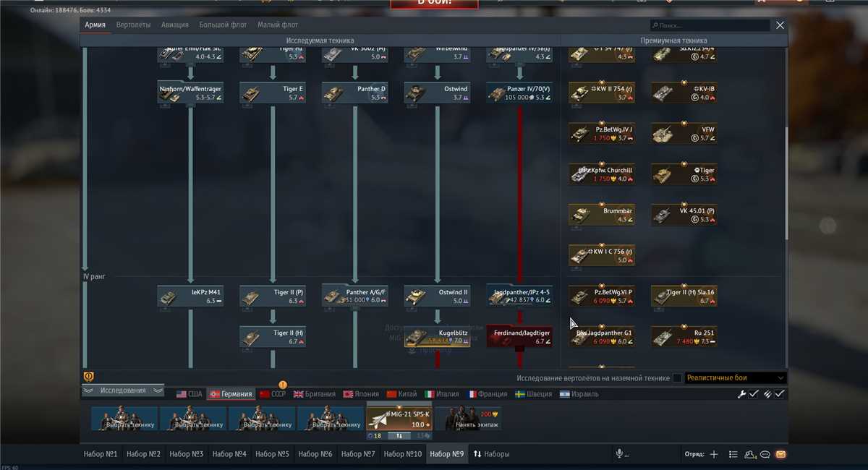Click the emblem icon above Исследования
868x470 pixels.
point(90,377)
